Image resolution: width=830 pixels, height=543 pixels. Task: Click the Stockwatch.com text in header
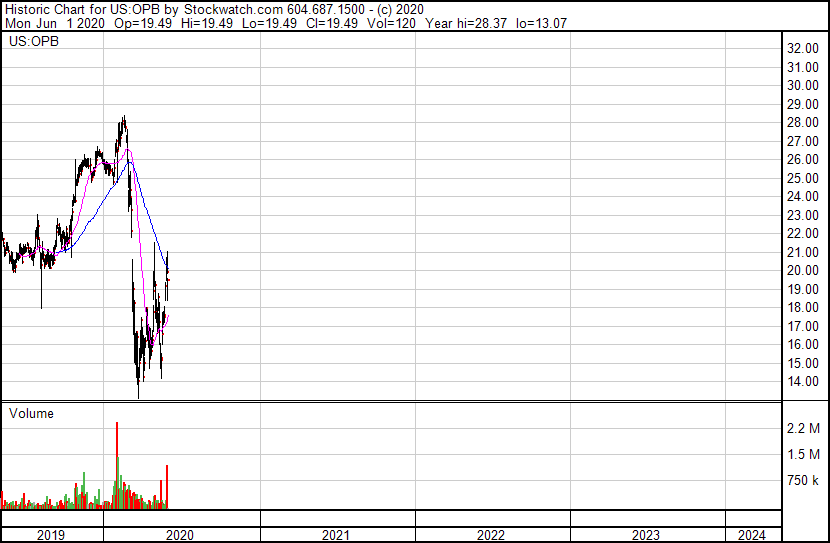pyautogui.click(x=233, y=10)
